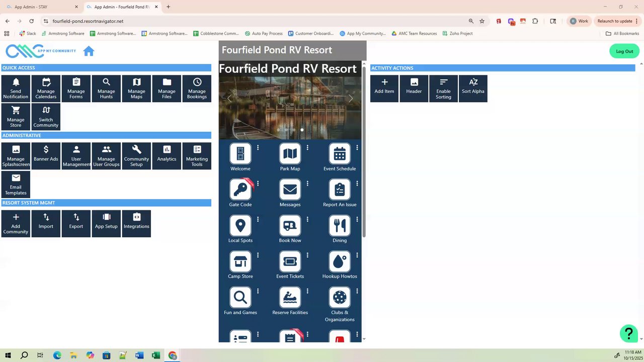Viewport: 644px width, 362px height.
Task: Open three-dot menu for Local Spots
Action: (x=258, y=219)
